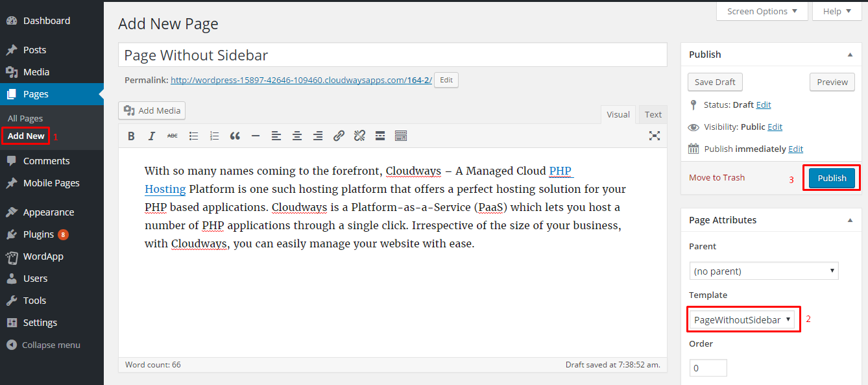The image size is (868, 385).
Task: Click 'Draft saved at 7:38:52 am.' text
Action: (612, 364)
